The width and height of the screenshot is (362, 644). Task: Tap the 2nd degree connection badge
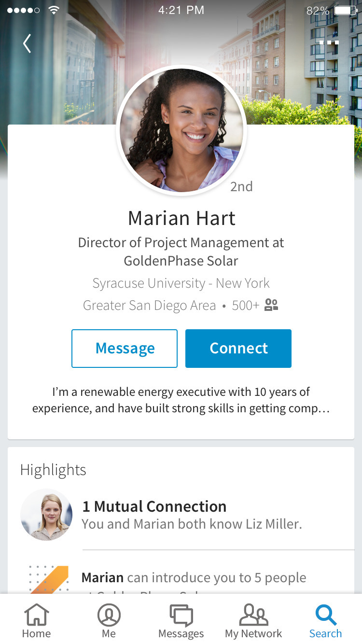(x=241, y=187)
